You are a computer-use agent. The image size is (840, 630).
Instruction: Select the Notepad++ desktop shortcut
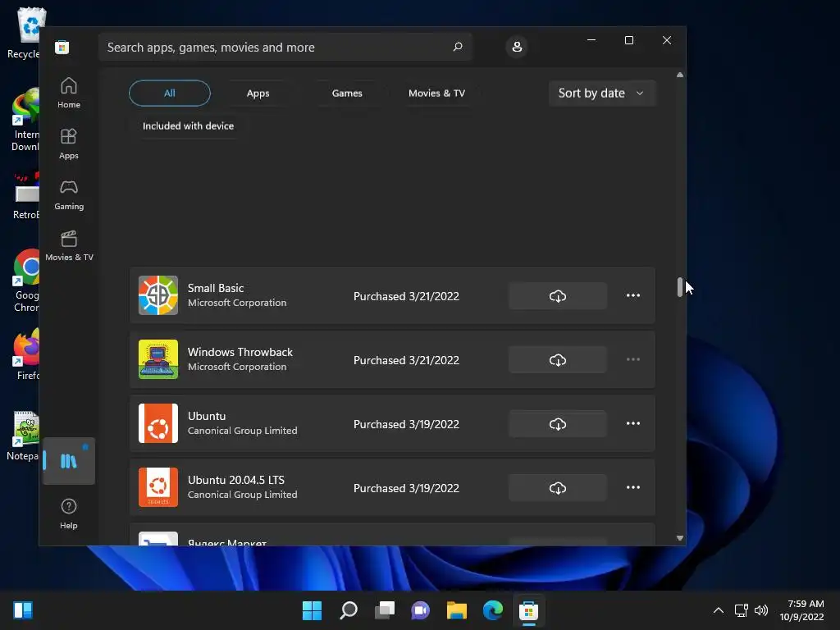click(x=22, y=436)
